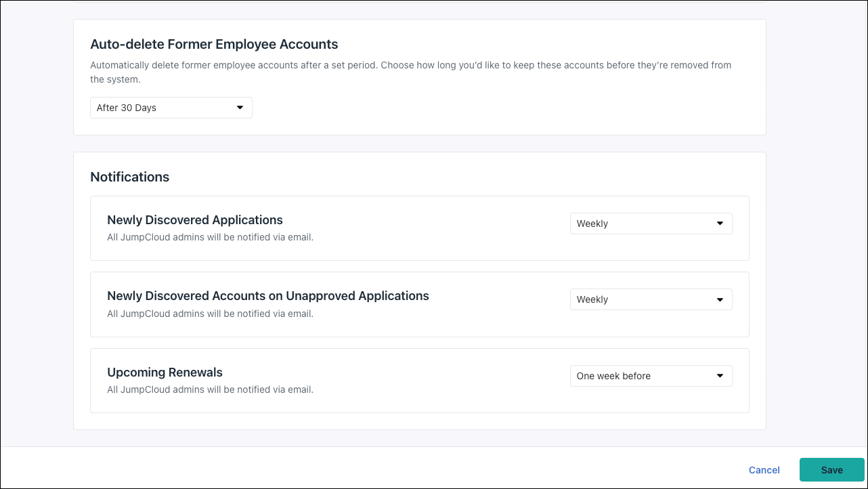Click the Save button
This screenshot has width=868, height=489.
tap(831, 469)
